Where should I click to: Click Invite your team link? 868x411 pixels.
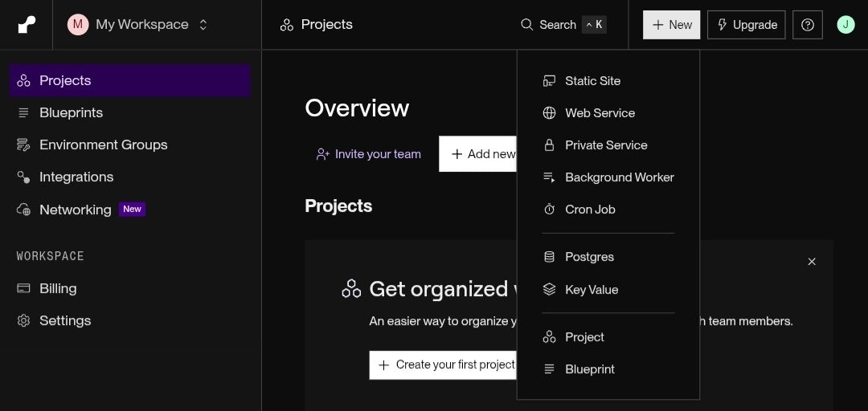coord(369,154)
